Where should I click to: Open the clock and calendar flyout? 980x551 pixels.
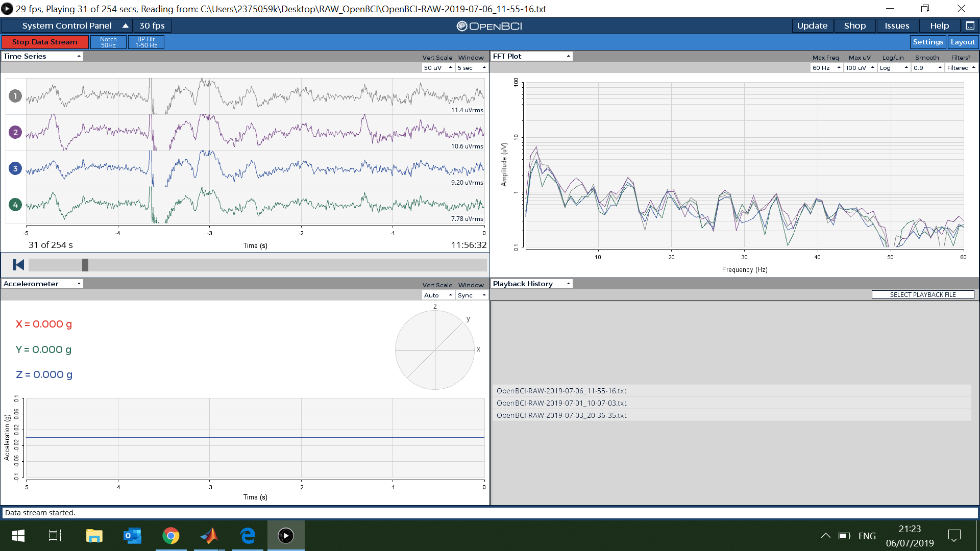pos(910,536)
